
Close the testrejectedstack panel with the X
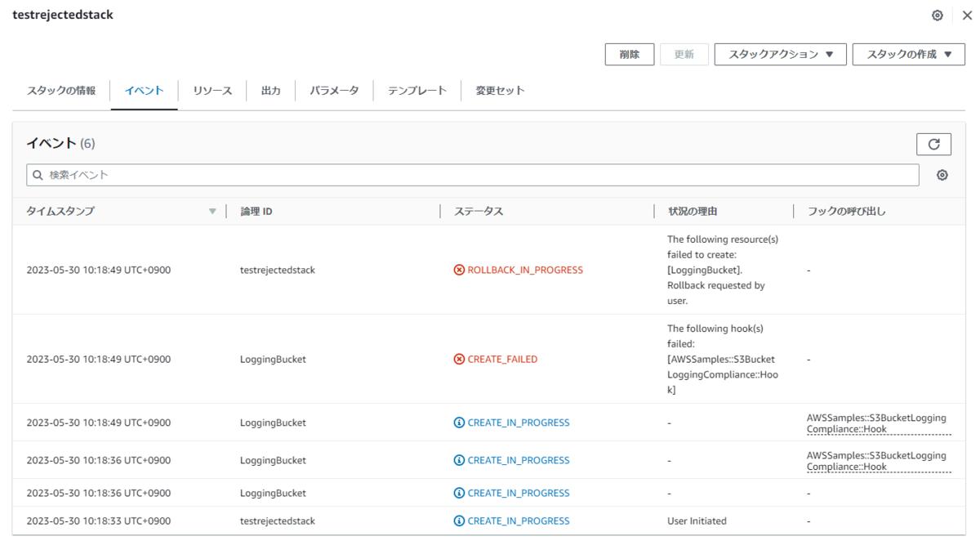tap(966, 15)
